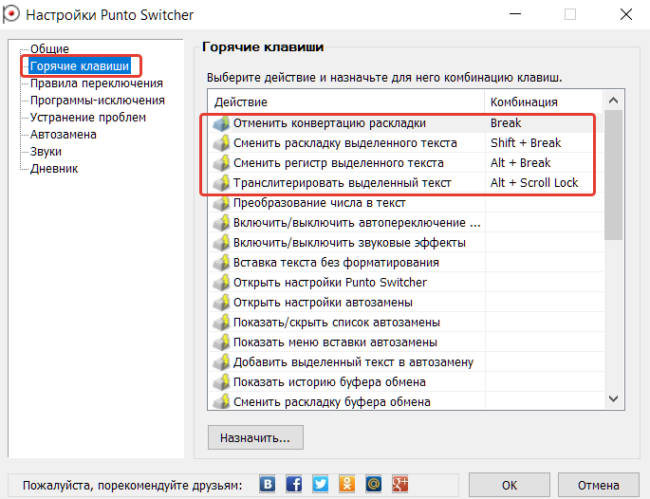Image resolution: width=650 pixels, height=499 pixels.
Task: Click icon beside 'Открыть настройки автозамены'
Action: 221,302
